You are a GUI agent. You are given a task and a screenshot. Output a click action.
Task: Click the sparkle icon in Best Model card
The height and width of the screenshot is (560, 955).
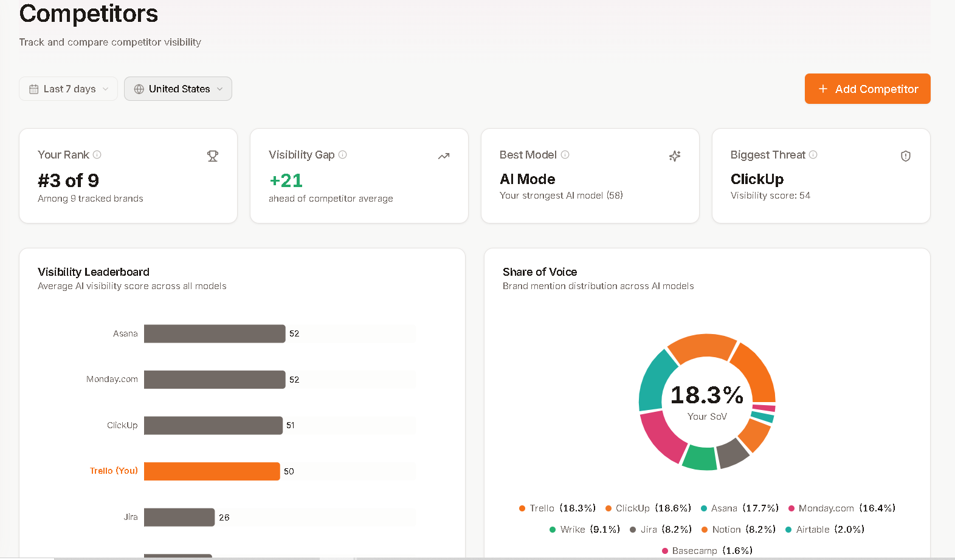pyautogui.click(x=675, y=156)
